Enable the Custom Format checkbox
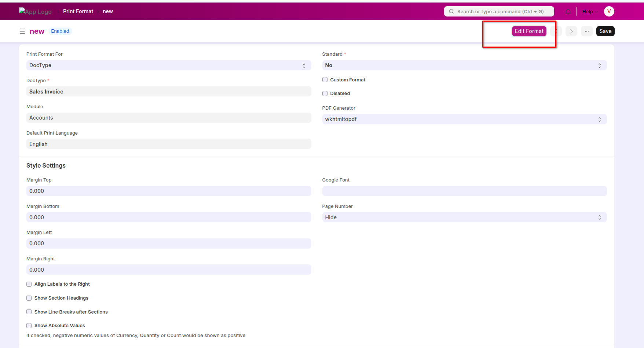 click(x=325, y=80)
